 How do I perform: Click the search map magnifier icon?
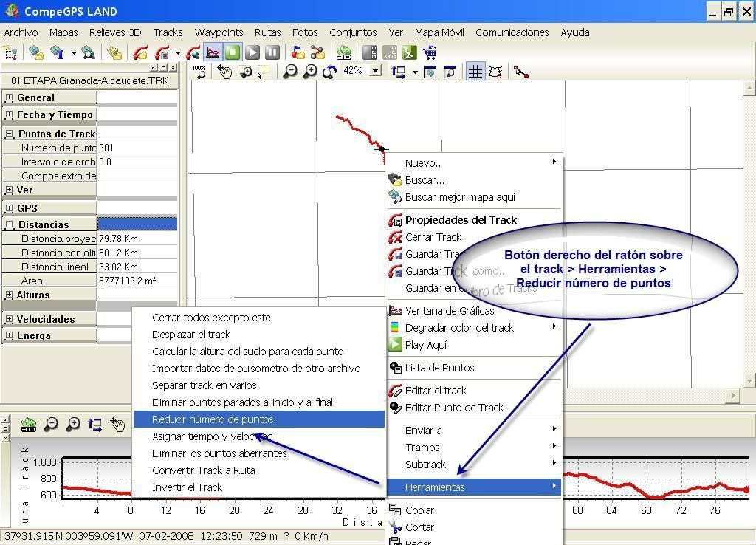tap(89, 52)
